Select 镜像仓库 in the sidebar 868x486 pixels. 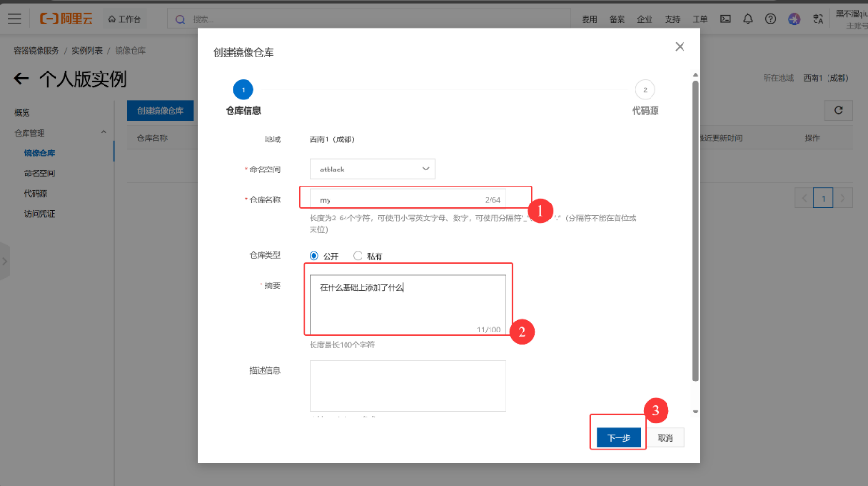[40, 153]
